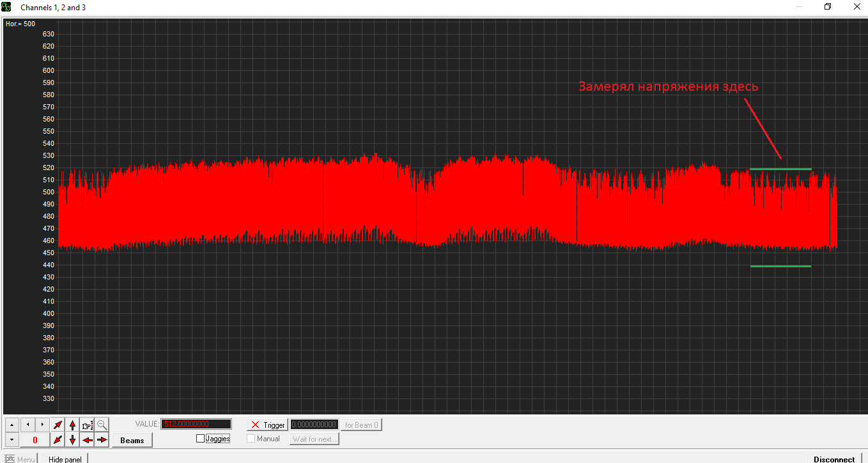
Task: Click the red left arrow icon
Action: click(88, 440)
